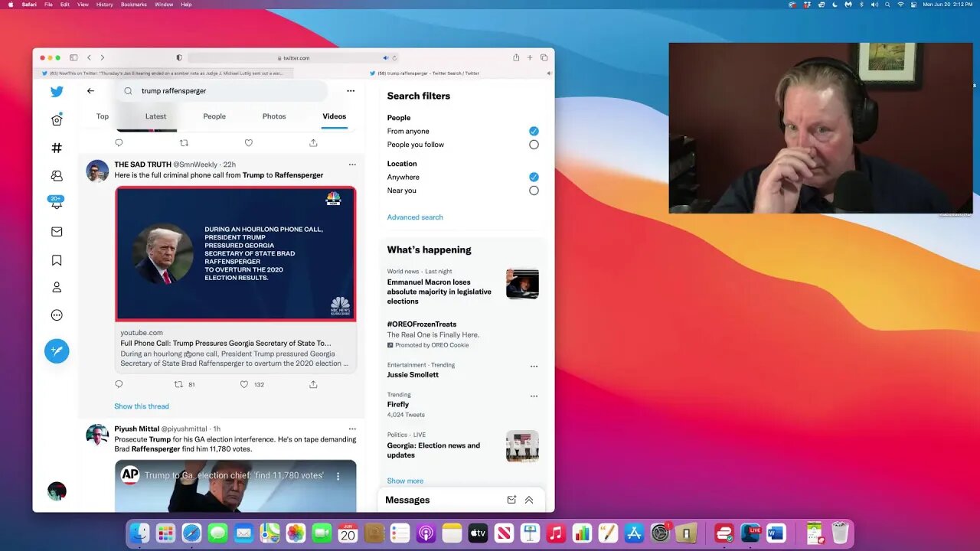The image size is (980, 551).
Task: Add a new Safari tab with plus icon
Action: click(x=529, y=57)
